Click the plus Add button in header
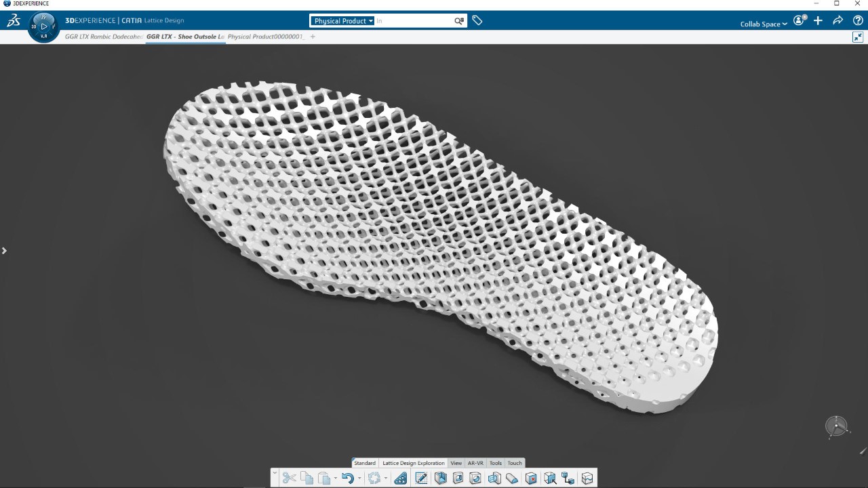The width and height of the screenshot is (868, 488). tap(818, 21)
